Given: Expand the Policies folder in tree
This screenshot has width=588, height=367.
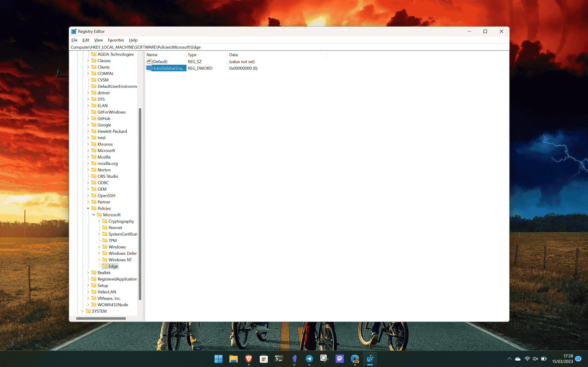Looking at the screenshot, I should point(88,208).
